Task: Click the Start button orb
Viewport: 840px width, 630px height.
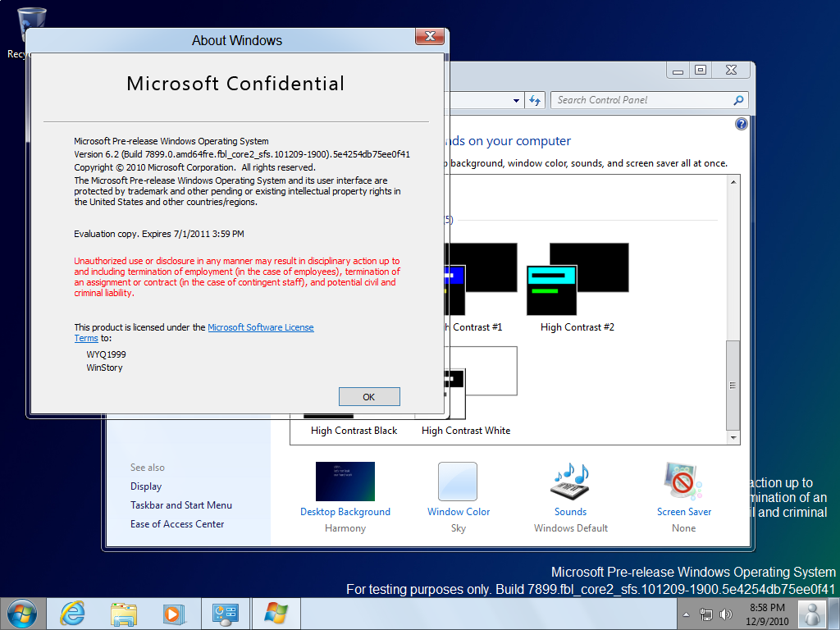Action: (x=21, y=613)
